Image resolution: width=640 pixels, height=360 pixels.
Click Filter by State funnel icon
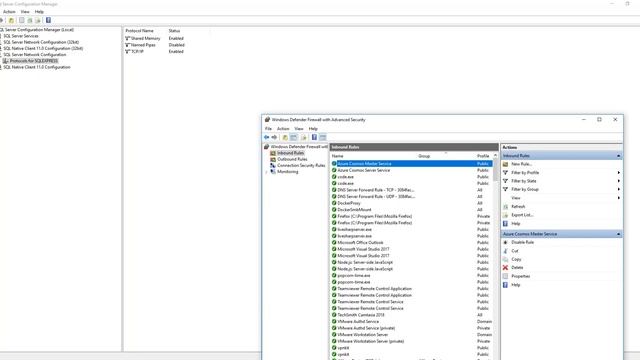click(505, 181)
